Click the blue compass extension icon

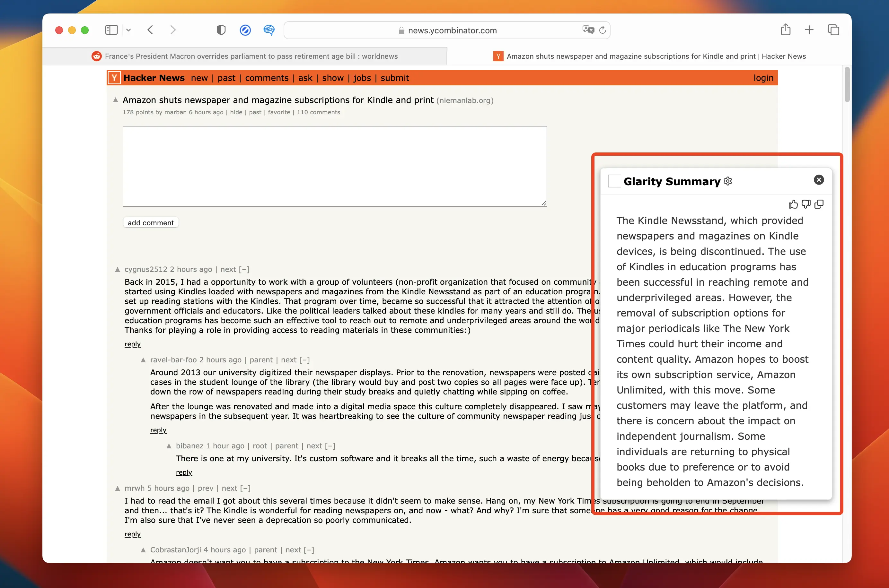(245, 30)
